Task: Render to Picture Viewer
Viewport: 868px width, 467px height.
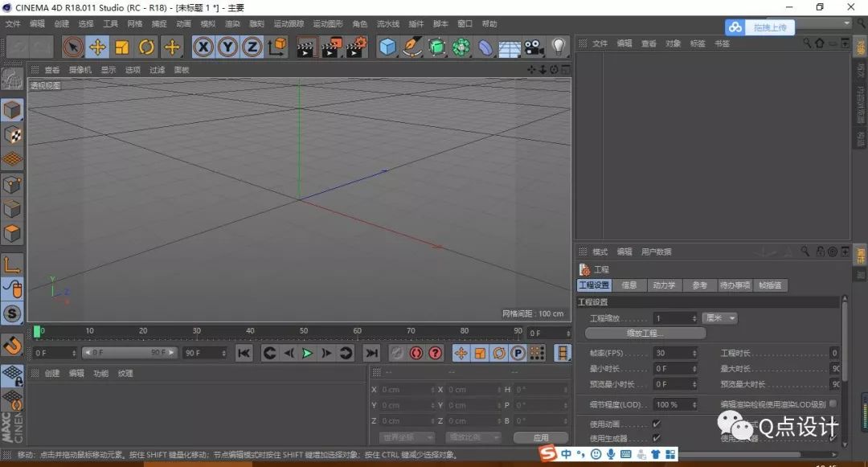Action: tap(331, 47)
